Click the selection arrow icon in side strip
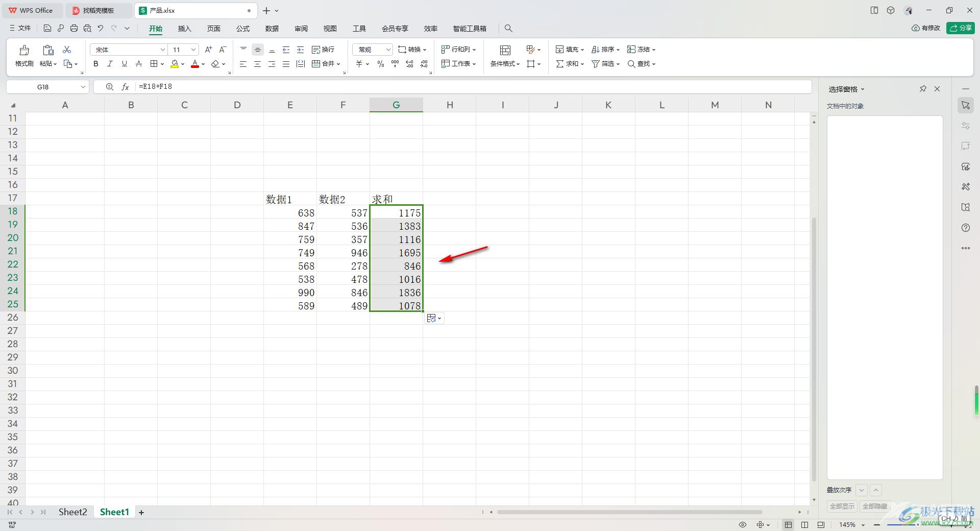This screenshot has height=531, width=980. [x=966, y=105]
